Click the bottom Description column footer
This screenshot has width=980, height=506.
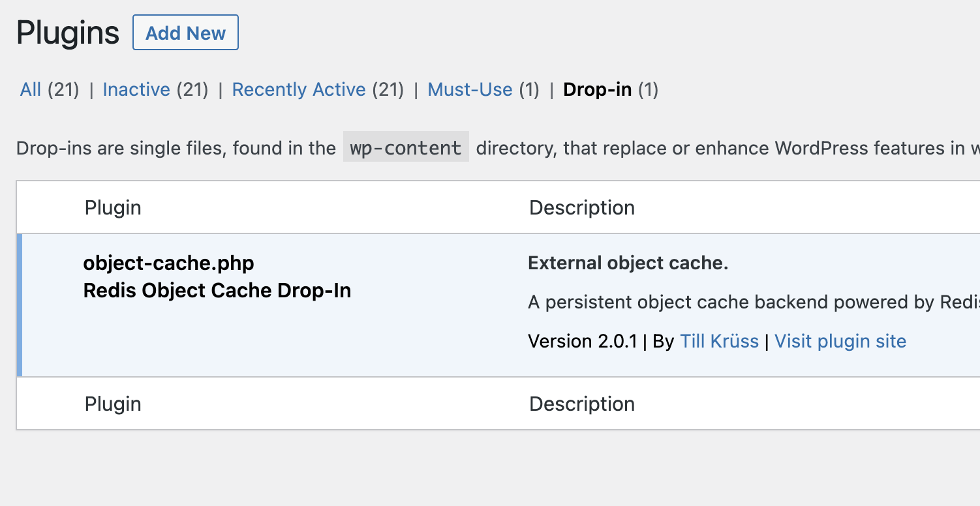(582, 404)
